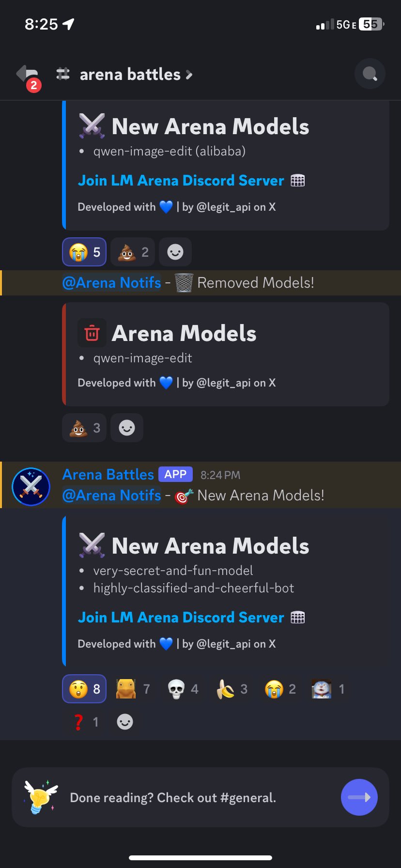The height and width of the screenshot is (868, 401).
Task: Open add-reaction smiley under first embed
Action: point(175,252)
